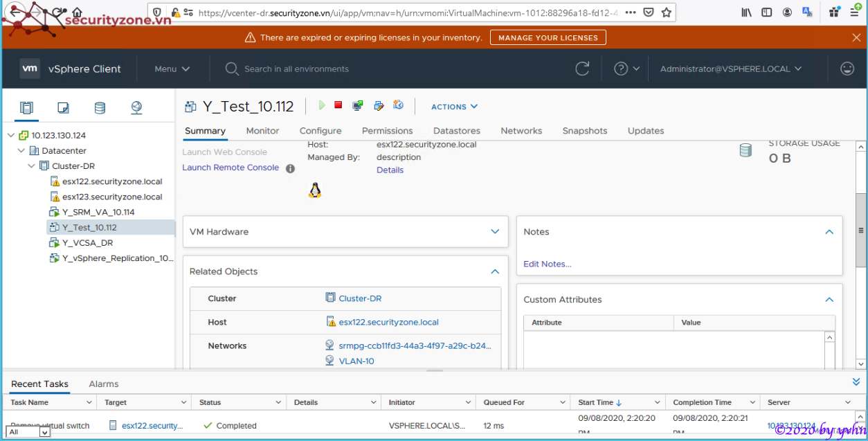Open the All tasks filter dropdown
Viewport: 868px width, 441px height.
click(x=28, y=432)
